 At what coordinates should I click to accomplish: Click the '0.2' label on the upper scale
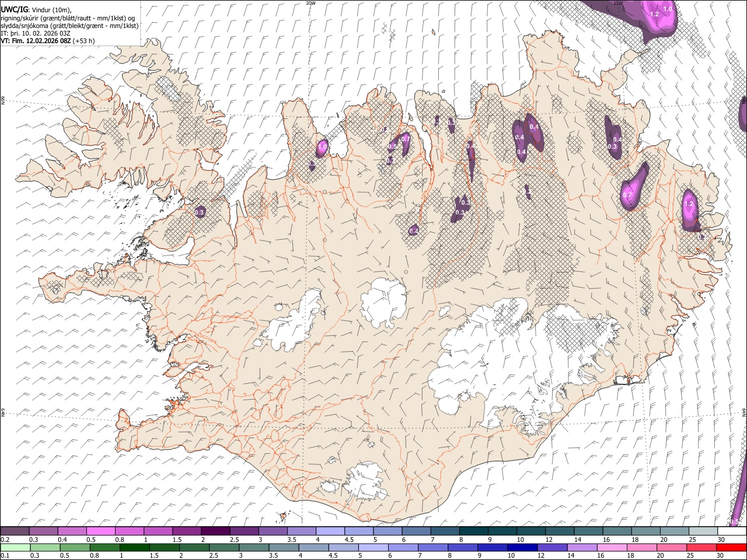coord(5,540)
